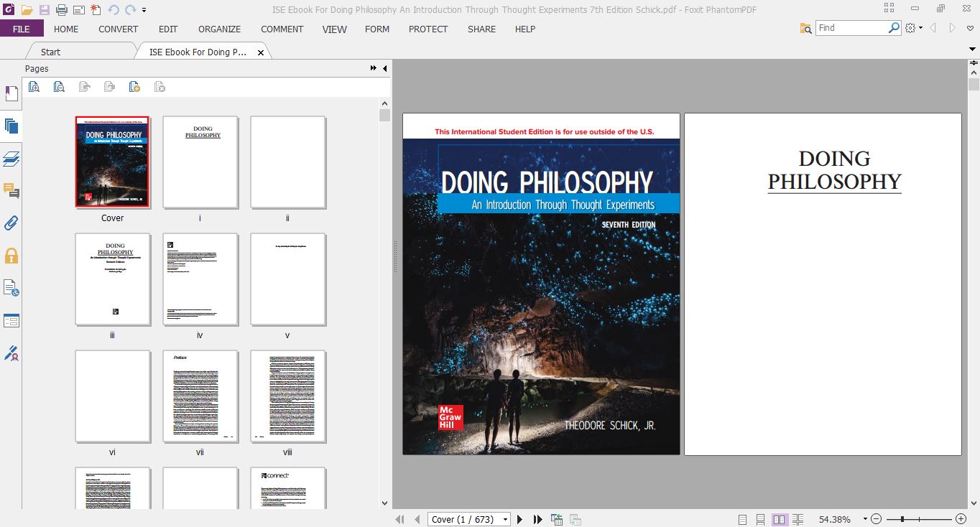This screenshot has width=980, height=527.
Task: Switch to EDIT ribbon tab
Action: click(168, 29)
